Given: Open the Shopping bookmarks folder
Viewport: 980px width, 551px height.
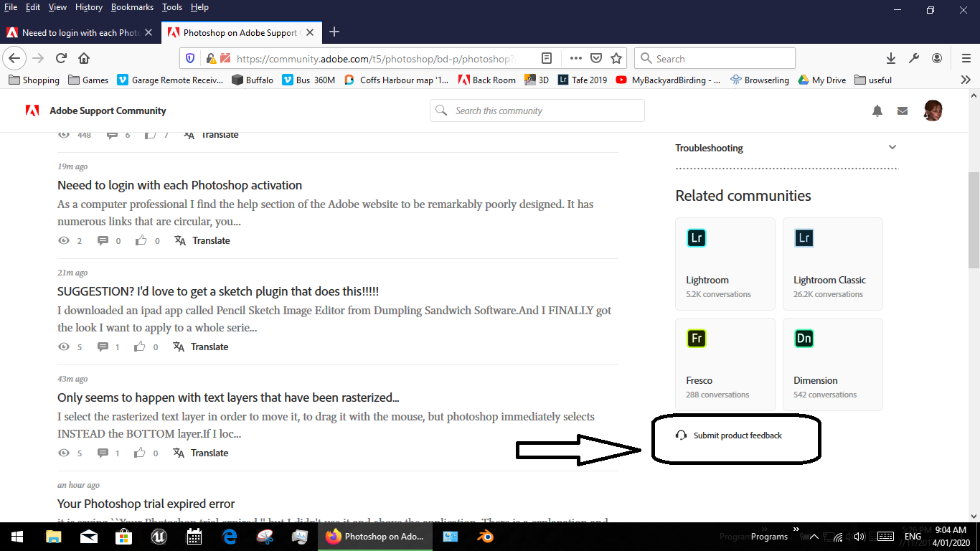Looking at the screenshot, I should tap(34, 80).
